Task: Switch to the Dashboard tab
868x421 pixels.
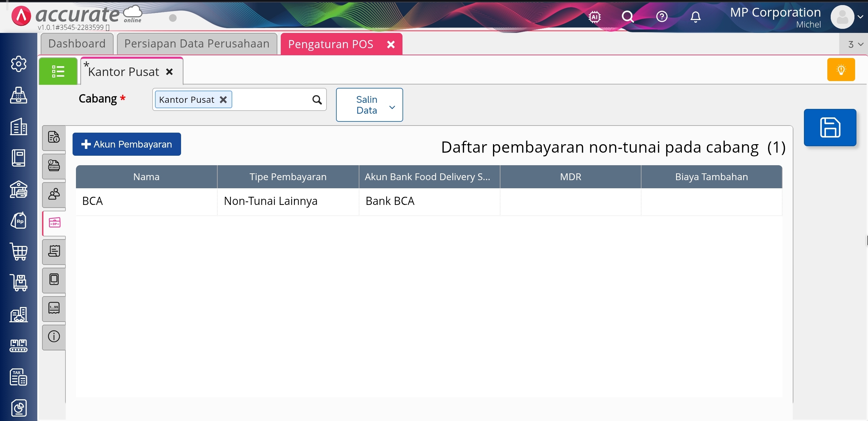Action: tap(77, 44)
